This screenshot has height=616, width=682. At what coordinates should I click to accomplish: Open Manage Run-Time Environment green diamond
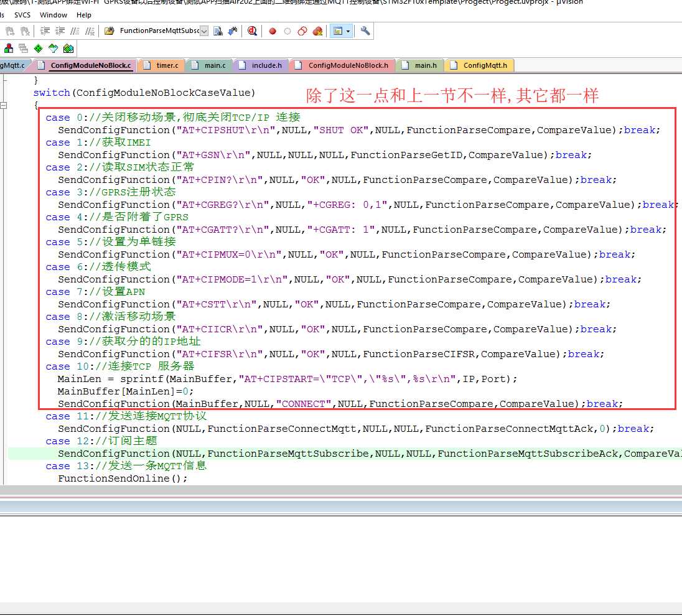tap(39, 49)
